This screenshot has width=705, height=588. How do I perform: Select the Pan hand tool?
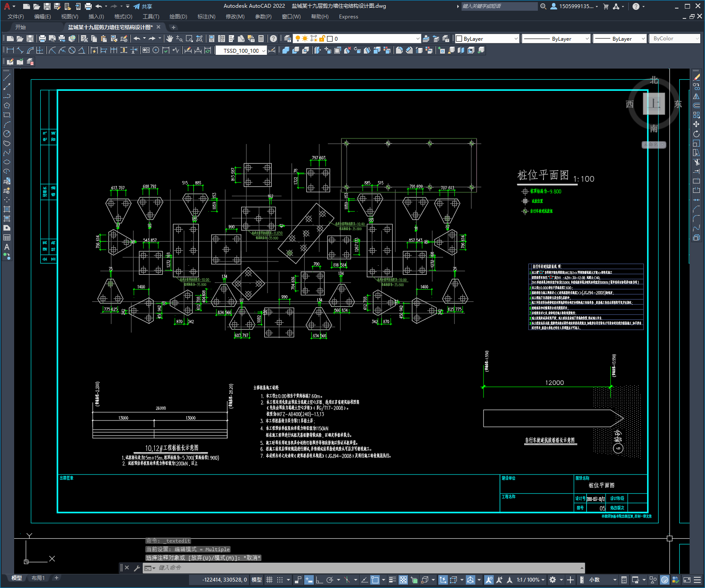click(170, 39)
